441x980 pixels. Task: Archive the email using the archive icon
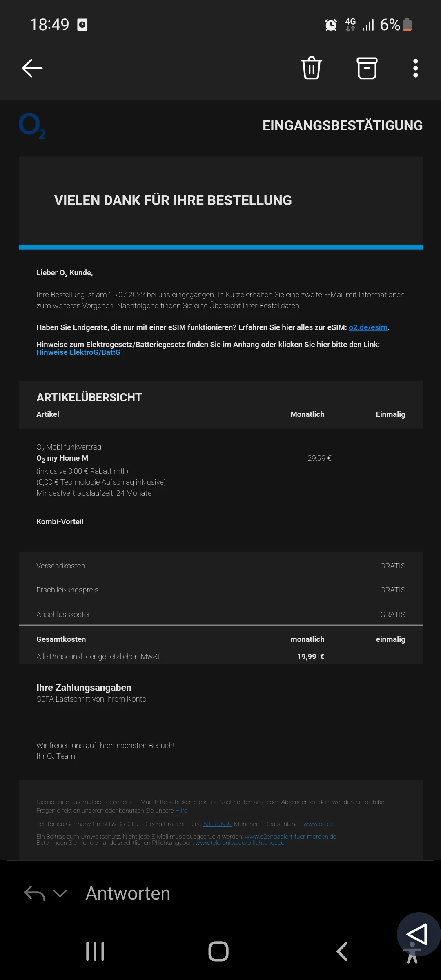tap(367, 68)
